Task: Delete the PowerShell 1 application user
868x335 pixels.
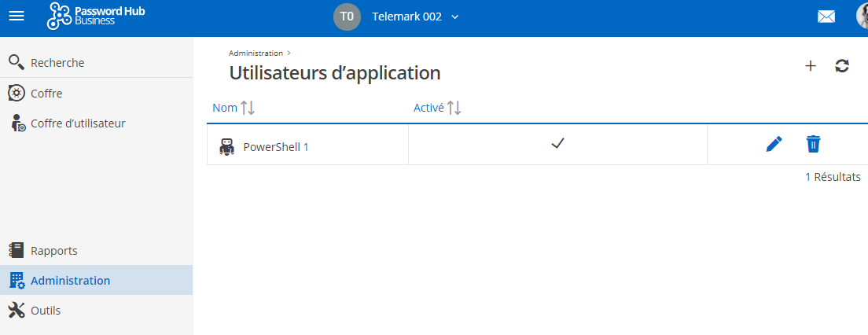Action: [813, 144]
